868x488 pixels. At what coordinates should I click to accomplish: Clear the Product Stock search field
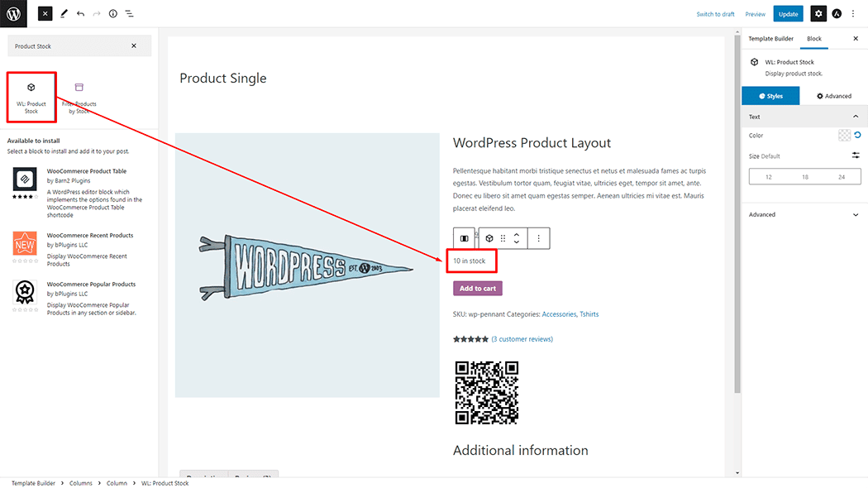click(134, 45)
